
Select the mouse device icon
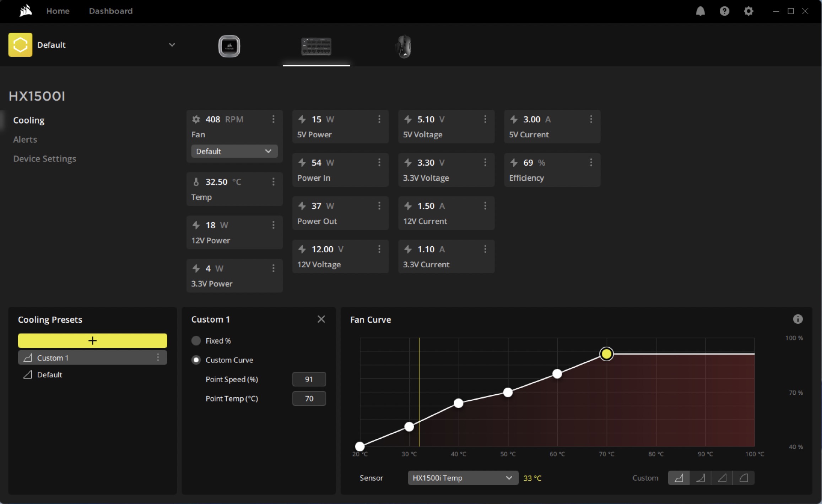404,46
